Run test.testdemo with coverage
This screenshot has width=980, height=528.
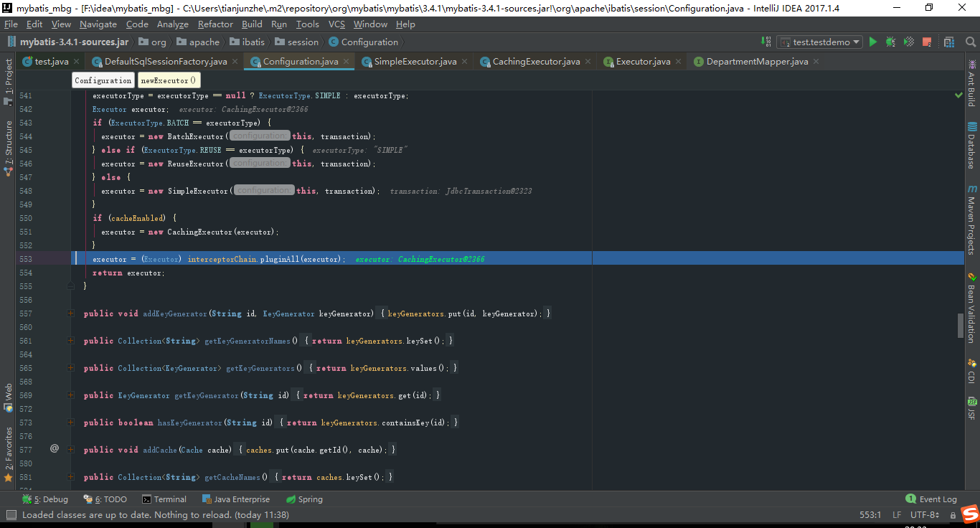[908, 42]
